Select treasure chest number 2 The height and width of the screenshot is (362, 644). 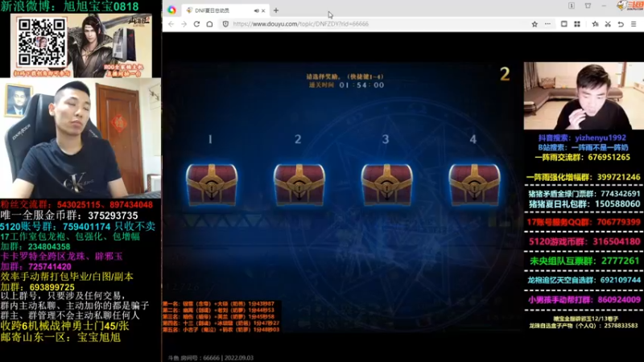pos(299,184)
